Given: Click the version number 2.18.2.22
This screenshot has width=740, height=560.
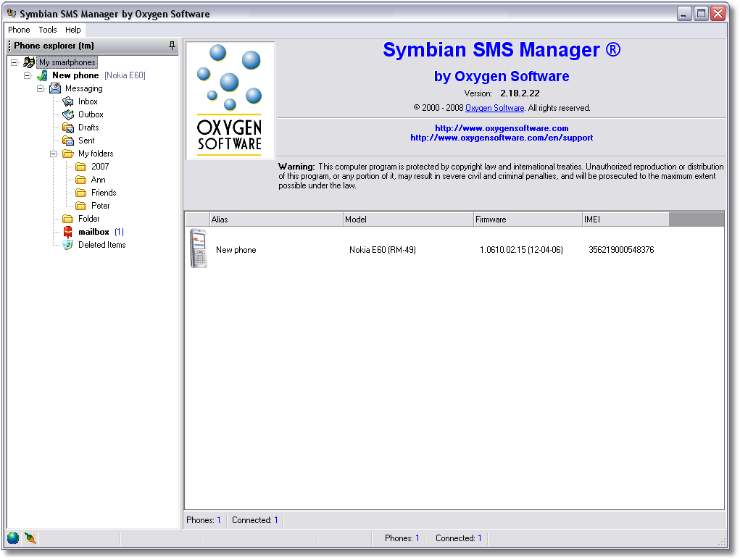Looking at the screenshot, I should point(520,93).
